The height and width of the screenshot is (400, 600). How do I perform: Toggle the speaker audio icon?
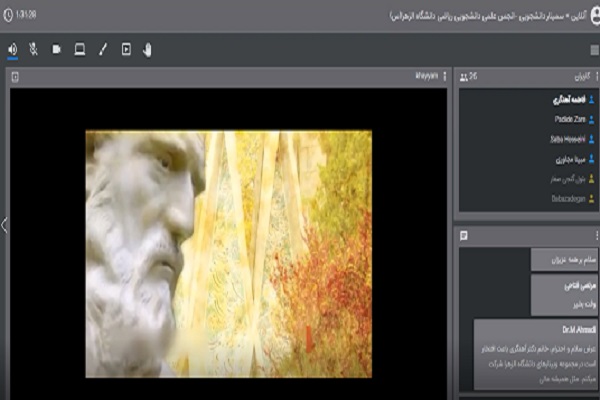pos(13,49)
